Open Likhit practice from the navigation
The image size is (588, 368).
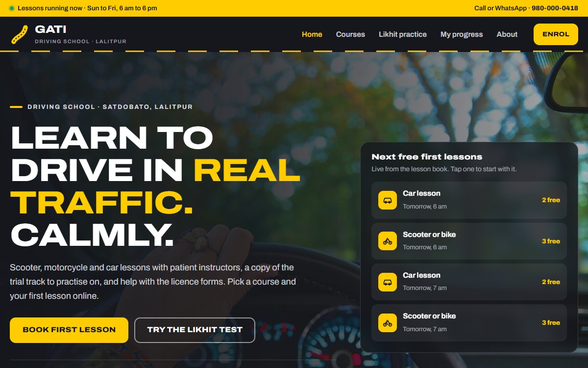coord(403,34)
